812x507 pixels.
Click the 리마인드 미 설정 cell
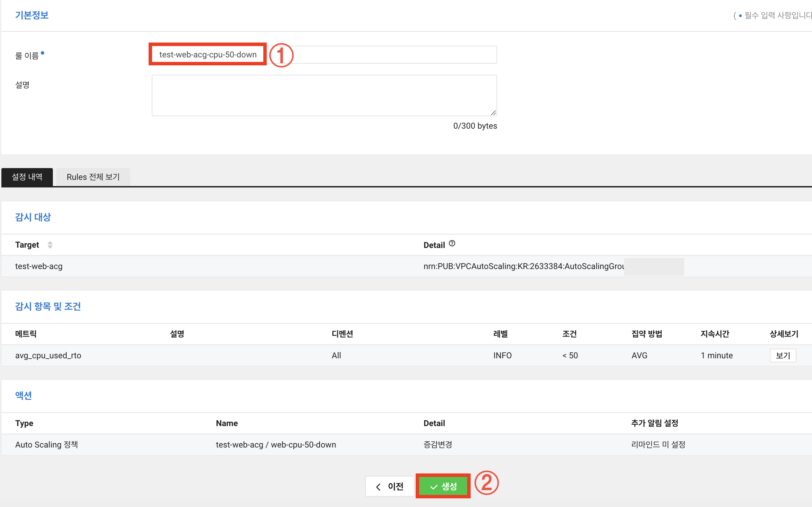658,445
